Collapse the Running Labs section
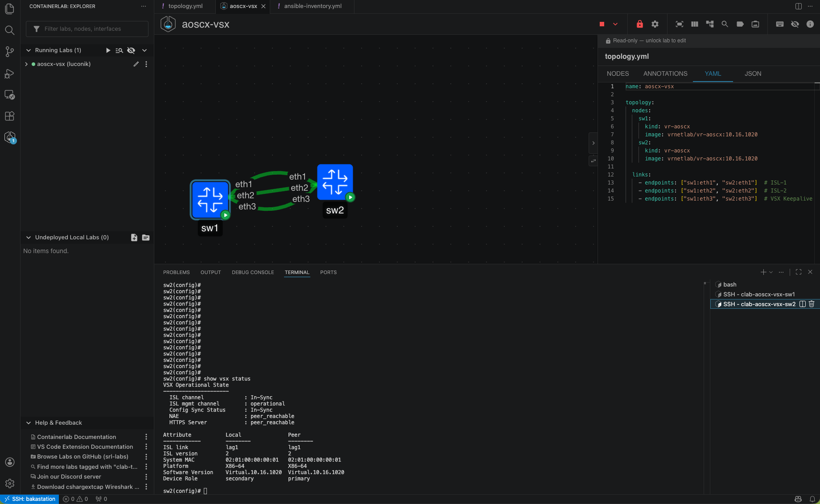The width and height of the screenshot is (820, 504). pyautogui.click(x=29, y=50)
